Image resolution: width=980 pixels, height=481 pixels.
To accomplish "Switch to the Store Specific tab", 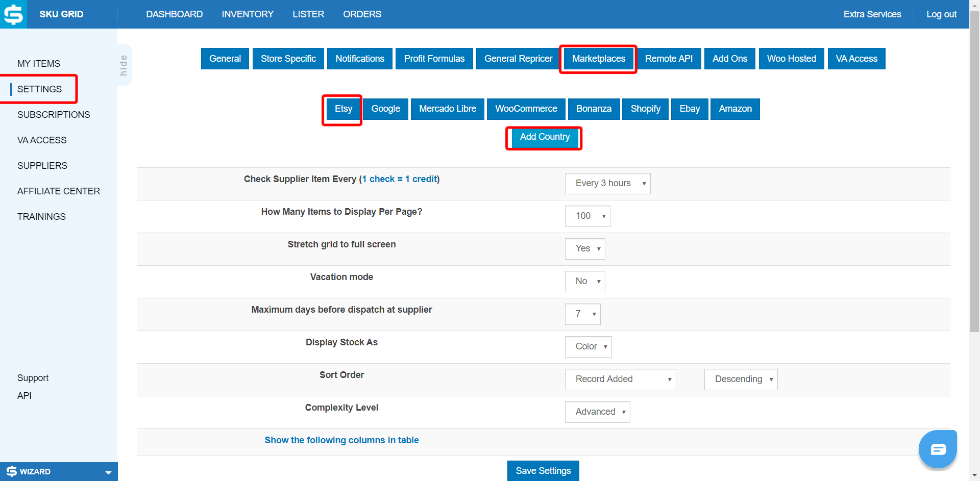I will coord(288,59).
